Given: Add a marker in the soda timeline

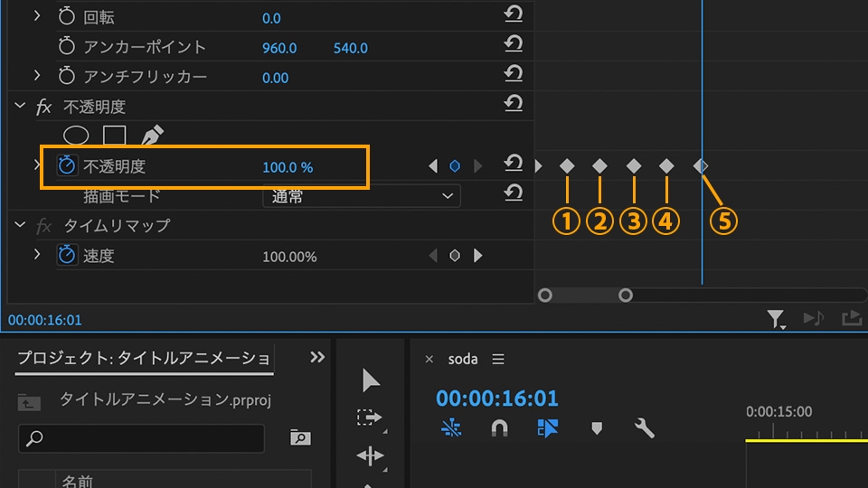Looking at the screenshot, I should 597,427.
